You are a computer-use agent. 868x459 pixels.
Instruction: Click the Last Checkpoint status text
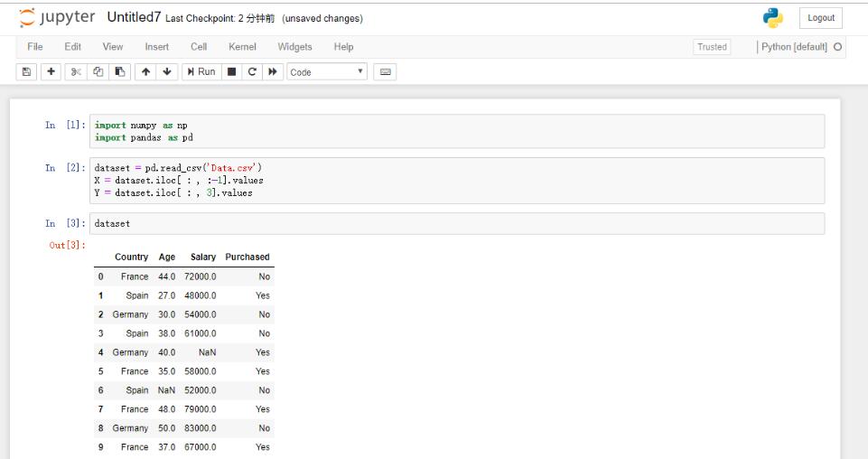[x=219, y=18]
